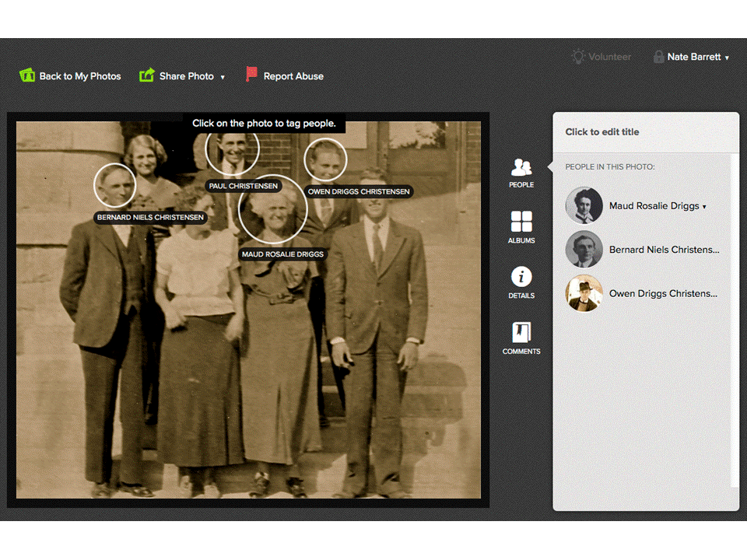The image size is (747, 560).
Task: Select the Volunteer menu item
Action: pyautogui.click(x=609, y=57)
